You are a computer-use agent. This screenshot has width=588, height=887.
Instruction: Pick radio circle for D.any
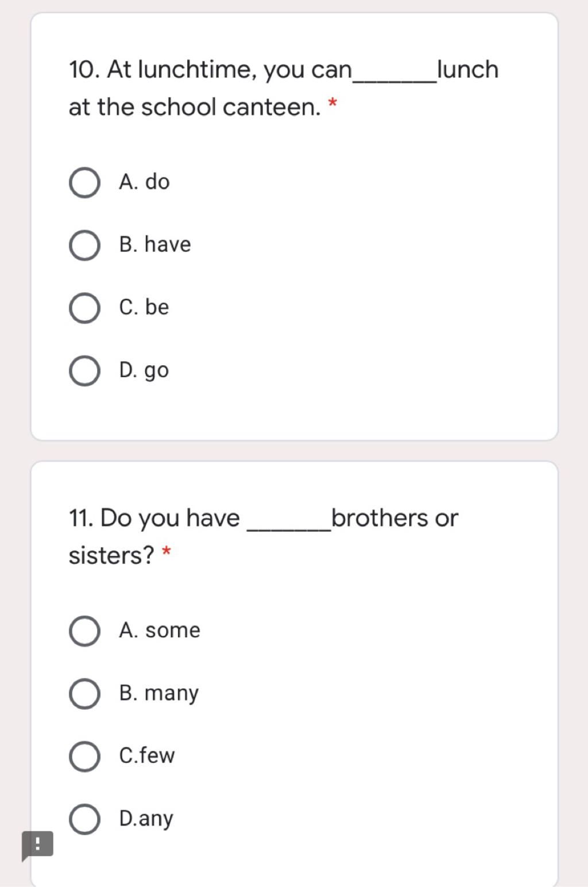click(84, 819)
